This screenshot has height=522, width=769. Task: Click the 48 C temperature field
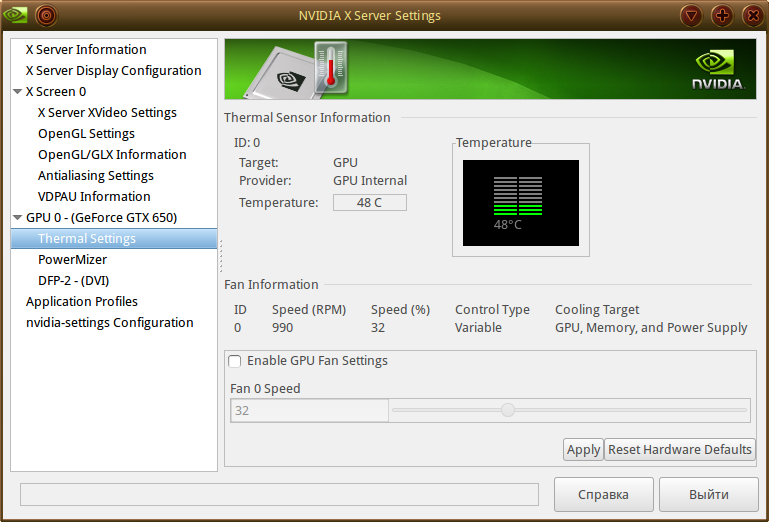[x=370, y=203]
